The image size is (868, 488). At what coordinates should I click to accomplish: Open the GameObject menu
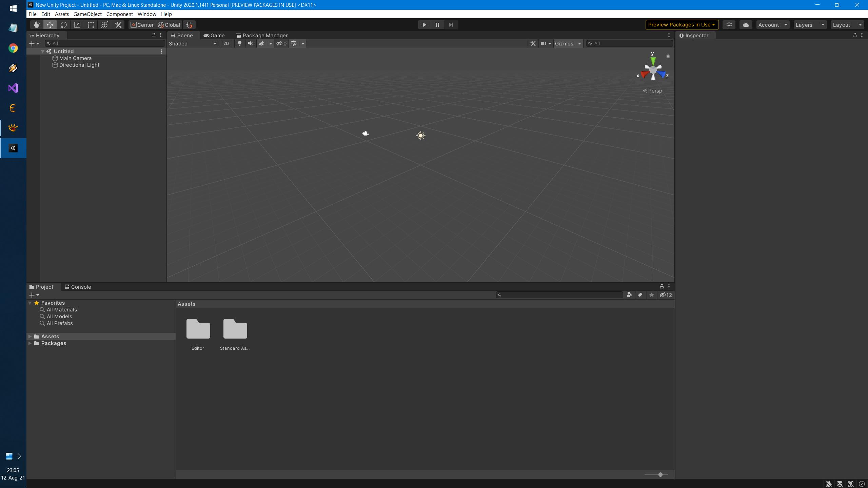point(87,14)
